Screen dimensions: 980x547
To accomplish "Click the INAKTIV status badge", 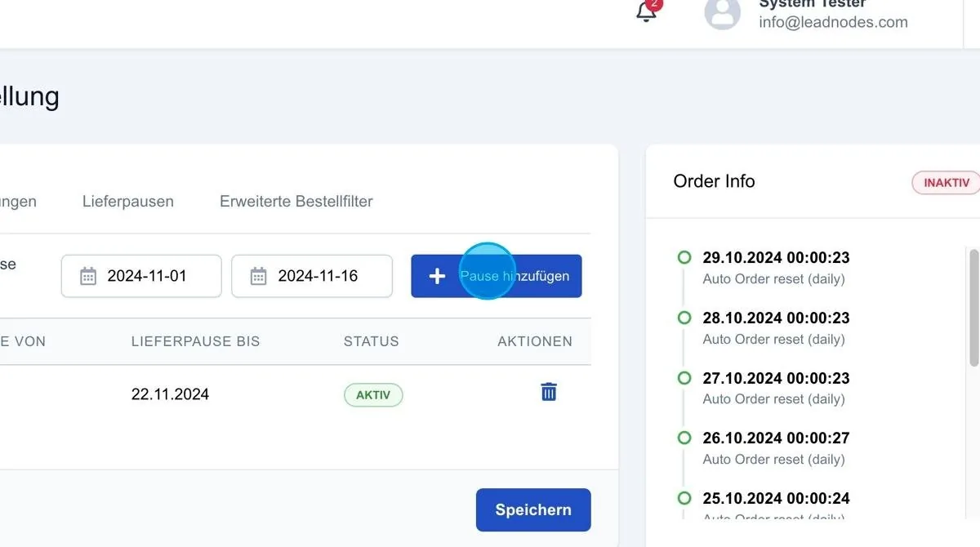I will [x=946, y=183].
